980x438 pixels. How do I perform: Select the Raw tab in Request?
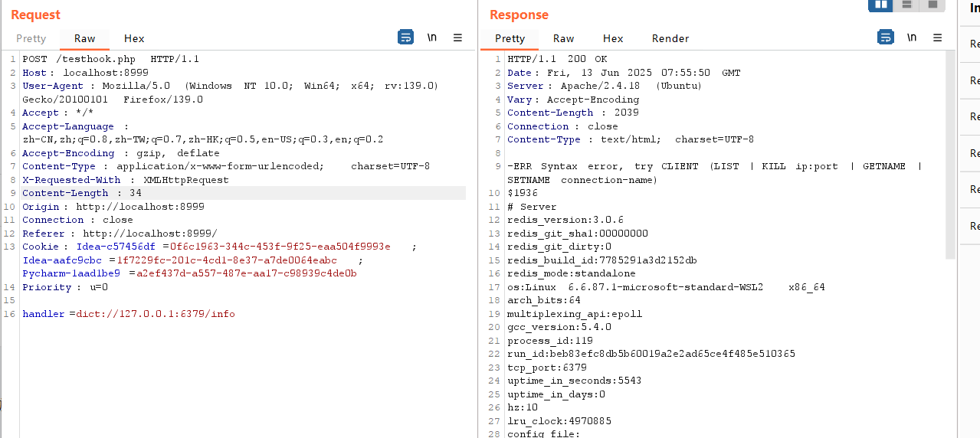pyautogui.click(x=84, y=38)
